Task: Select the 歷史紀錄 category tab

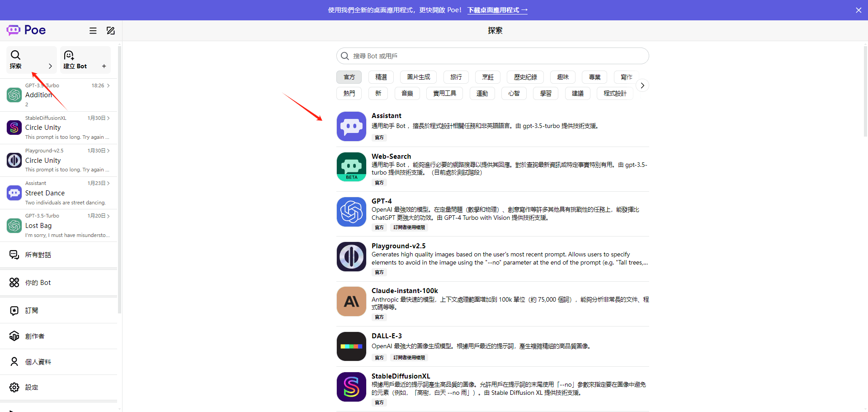Action: (x=525, y=77)
